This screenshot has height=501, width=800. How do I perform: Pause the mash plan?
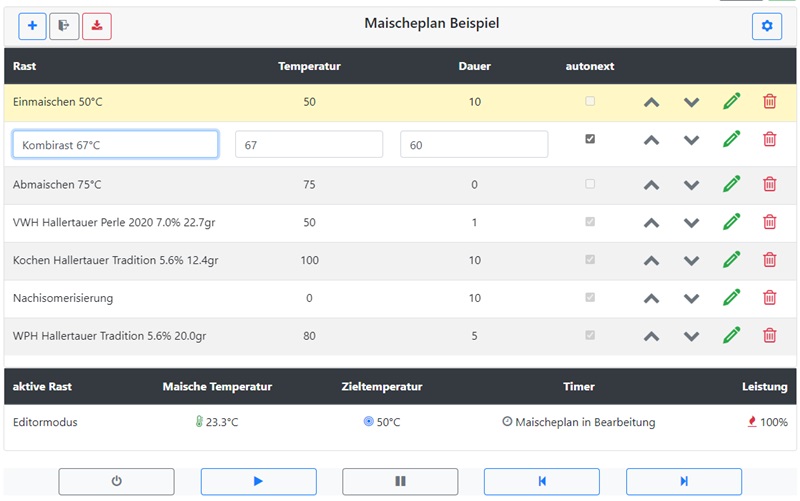pos(400,481)
